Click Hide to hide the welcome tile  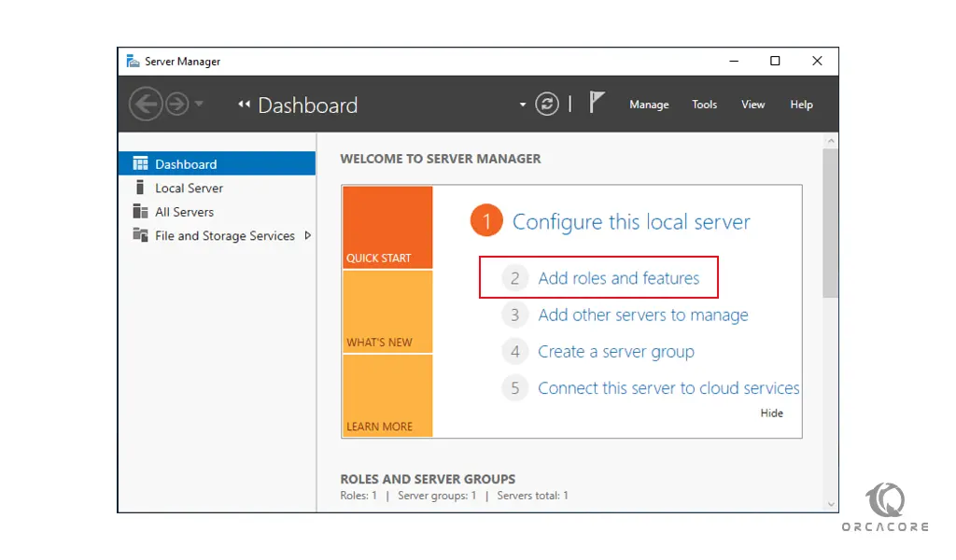point(771,413)
